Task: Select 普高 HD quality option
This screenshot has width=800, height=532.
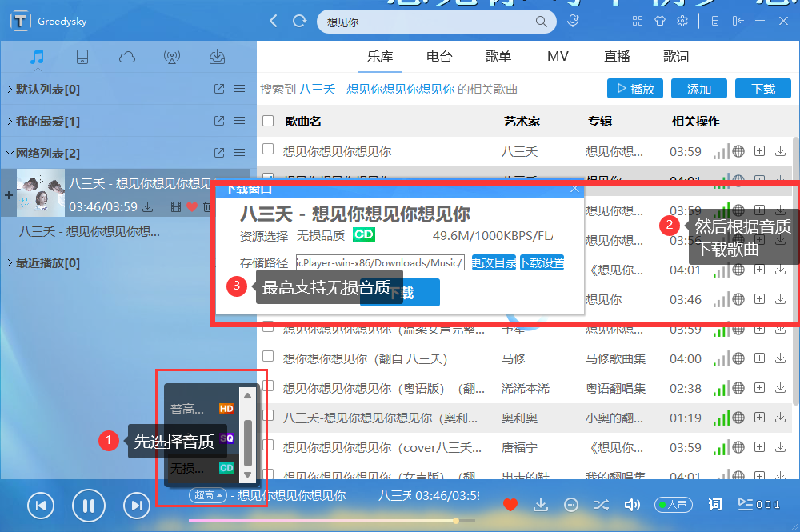Action: click(202, 409)
